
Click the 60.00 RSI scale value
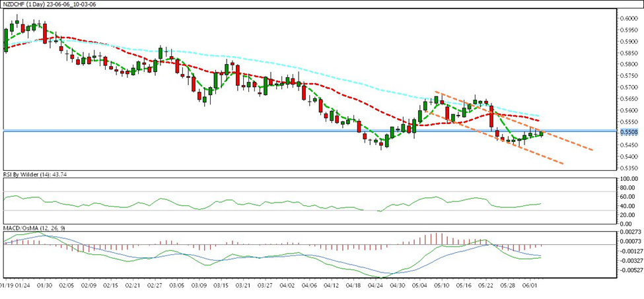(x=628, y=197)
